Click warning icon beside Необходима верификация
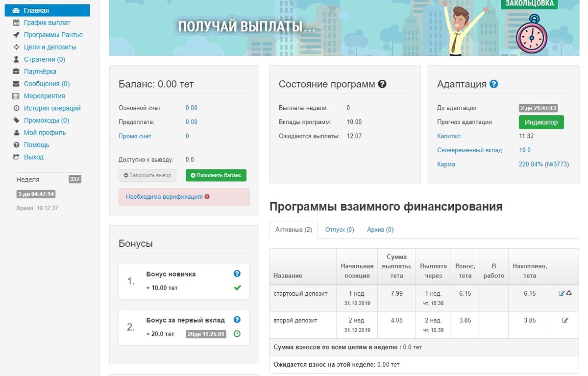The image size is (588, 376). click(207, 197)
